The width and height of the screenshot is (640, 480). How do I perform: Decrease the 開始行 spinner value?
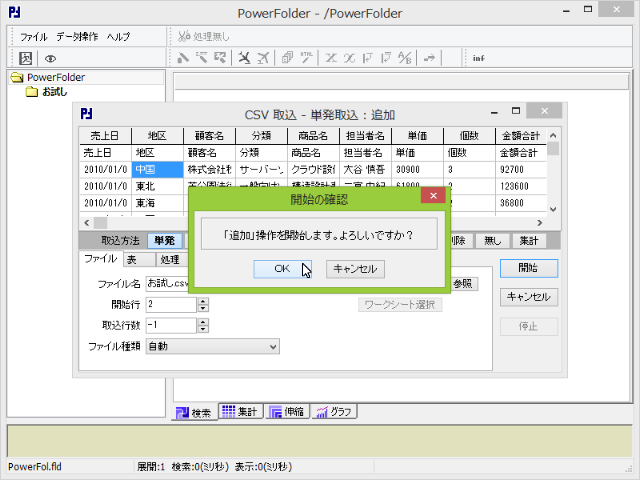coord(203,308)
